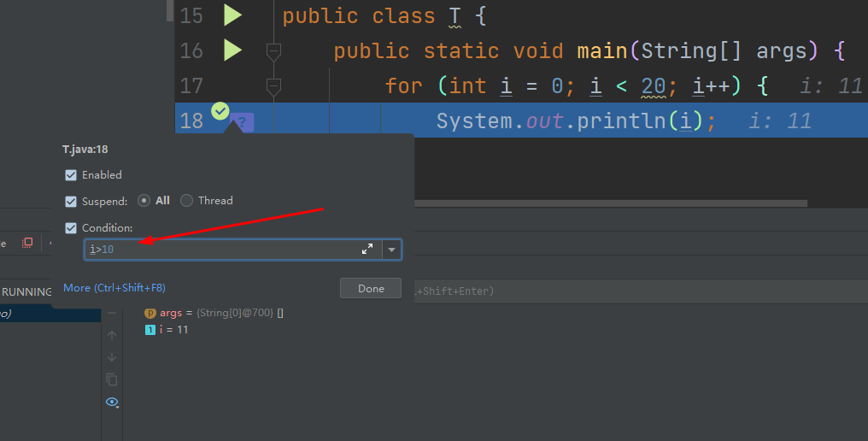This screenshot has height=441, width=868.
Task: Collapse the main method fold marker on line 16
Action: coord(273,51)
